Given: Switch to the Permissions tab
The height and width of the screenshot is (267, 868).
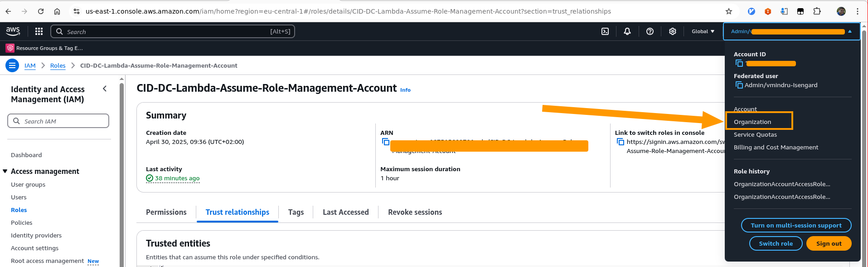Looking at the screenshot, I should 166,212.
